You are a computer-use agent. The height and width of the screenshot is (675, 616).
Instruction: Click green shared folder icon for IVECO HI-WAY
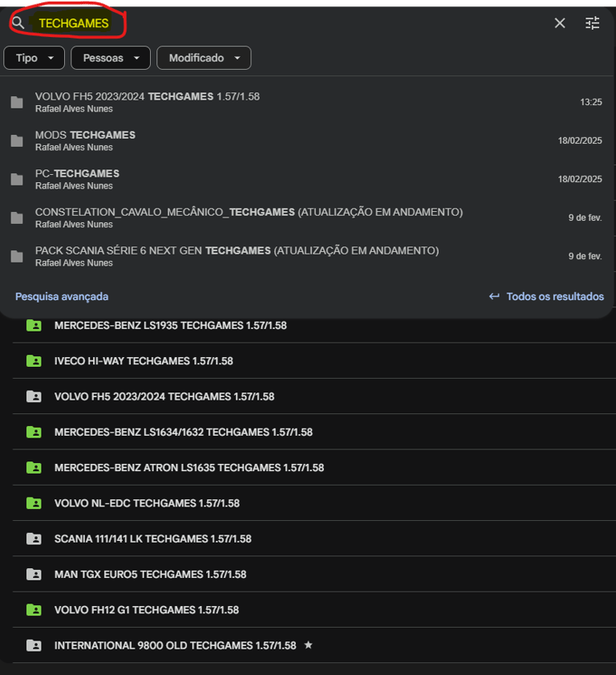tap(34, 360)
